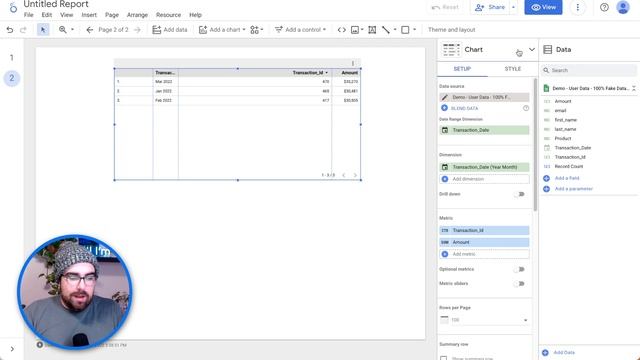Select page 1 thumbnail
Viewport: 640px width, 360px height.
pos(11,58)
